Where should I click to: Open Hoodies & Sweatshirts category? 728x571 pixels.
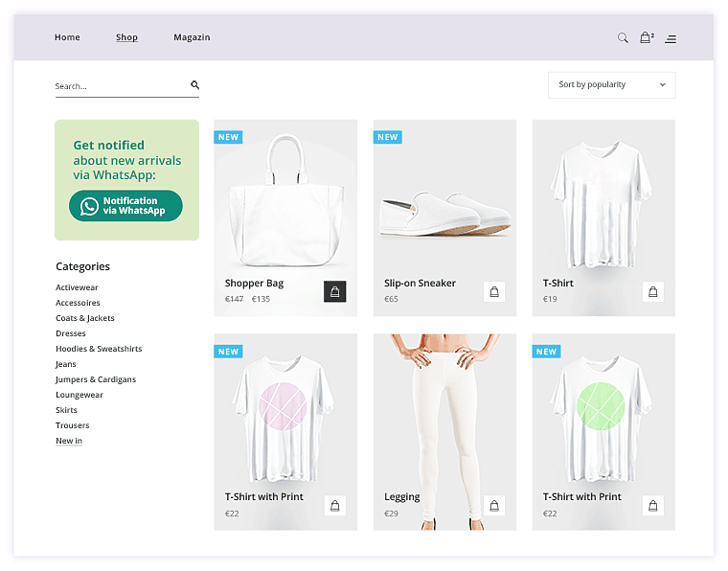click(99, 349)
